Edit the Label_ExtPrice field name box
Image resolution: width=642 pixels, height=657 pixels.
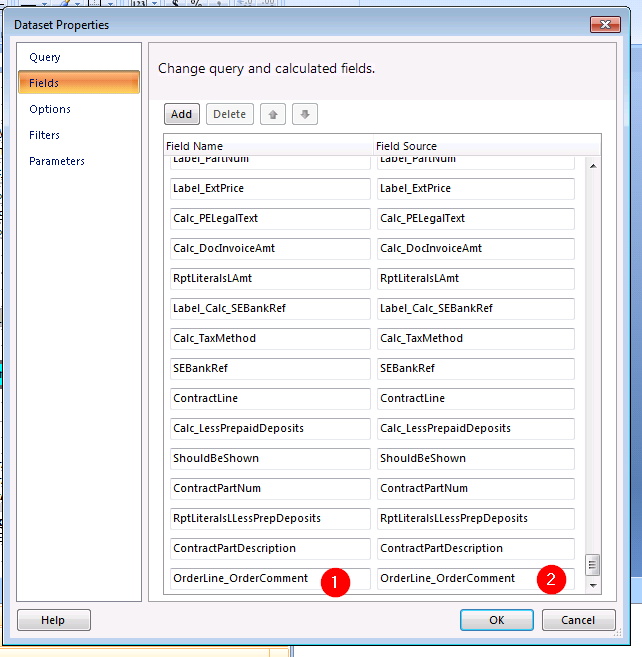click(x=270, y=189)
